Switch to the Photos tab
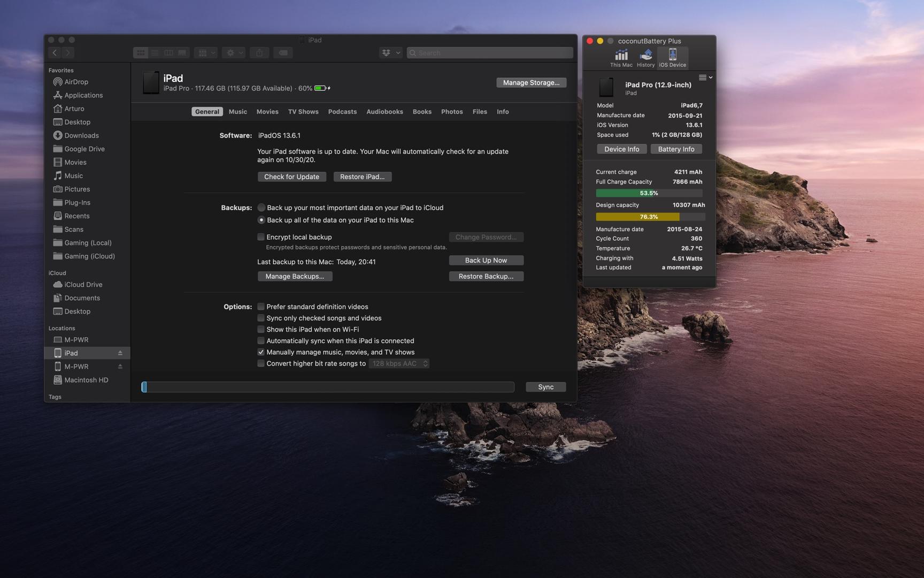The width and height of the screenshot is (924, 578). click(452, 112)
